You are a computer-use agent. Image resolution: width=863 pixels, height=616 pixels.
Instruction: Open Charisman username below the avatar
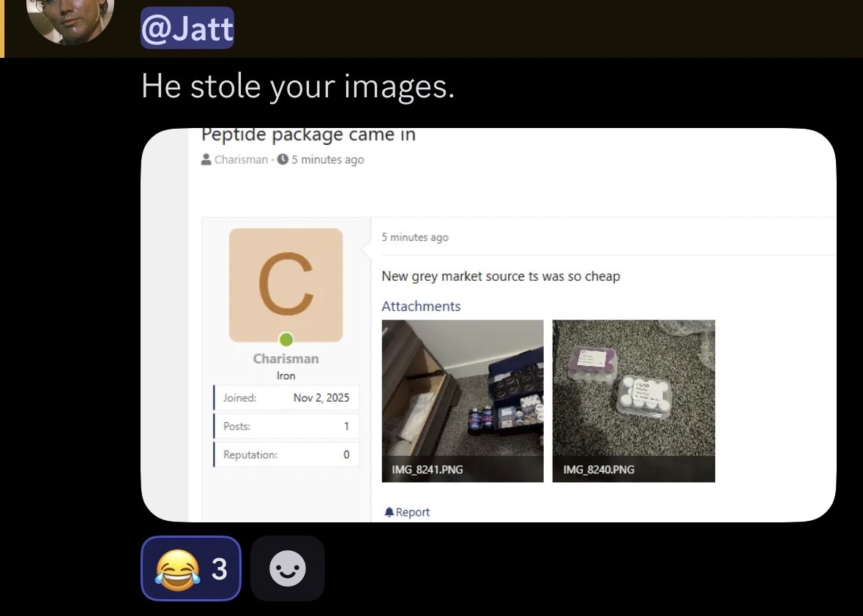click(x=285, y=358)
